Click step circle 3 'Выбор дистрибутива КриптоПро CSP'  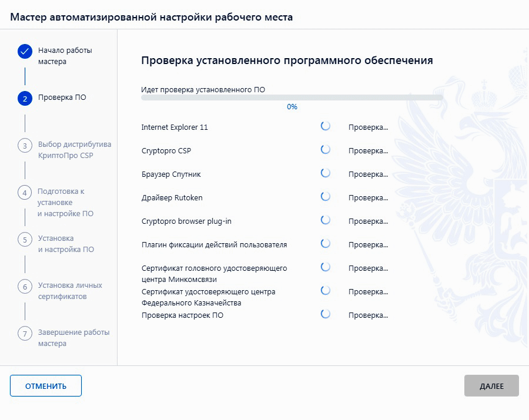25,144
